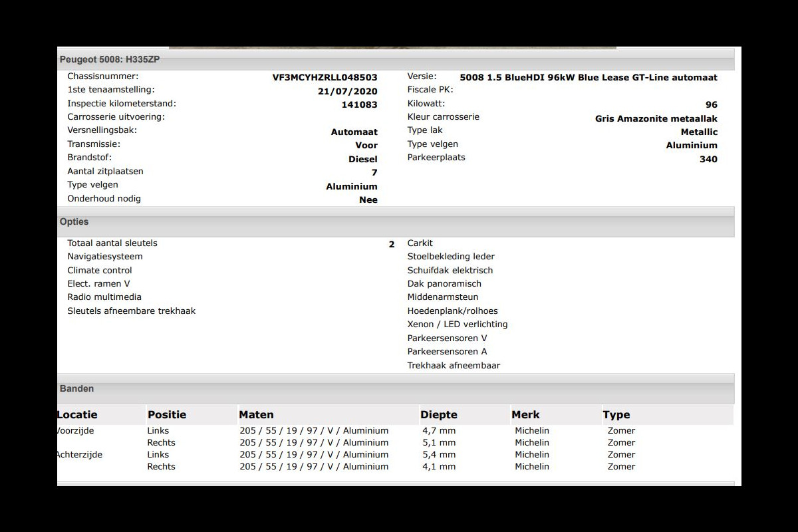This screenshot has height=532, width=798.
Task: Click the Gris Amazonite metaallak colour value
Action: coord(656,118)
